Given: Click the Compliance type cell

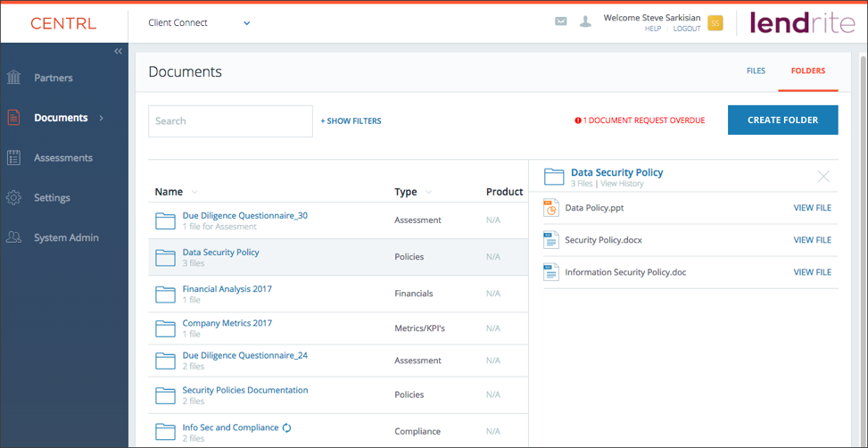Looking at the screenshot, I should tap(417, 431).
